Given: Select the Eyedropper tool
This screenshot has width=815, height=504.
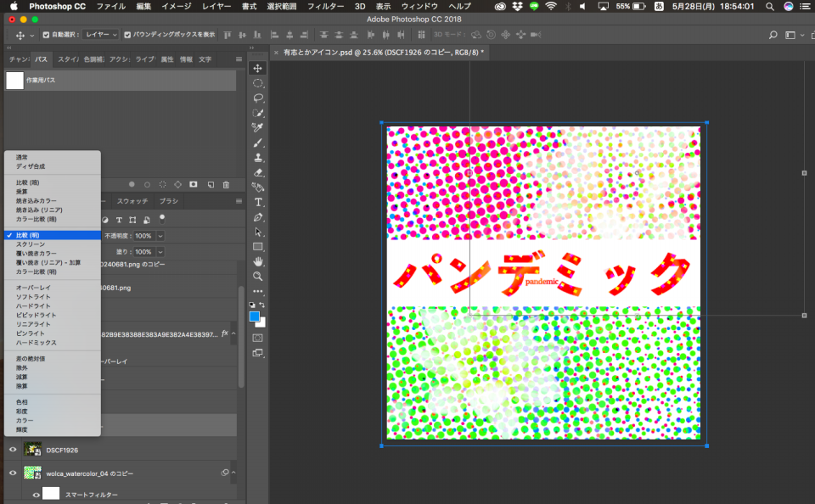Looking at the screenshot, I should point(258,127).
